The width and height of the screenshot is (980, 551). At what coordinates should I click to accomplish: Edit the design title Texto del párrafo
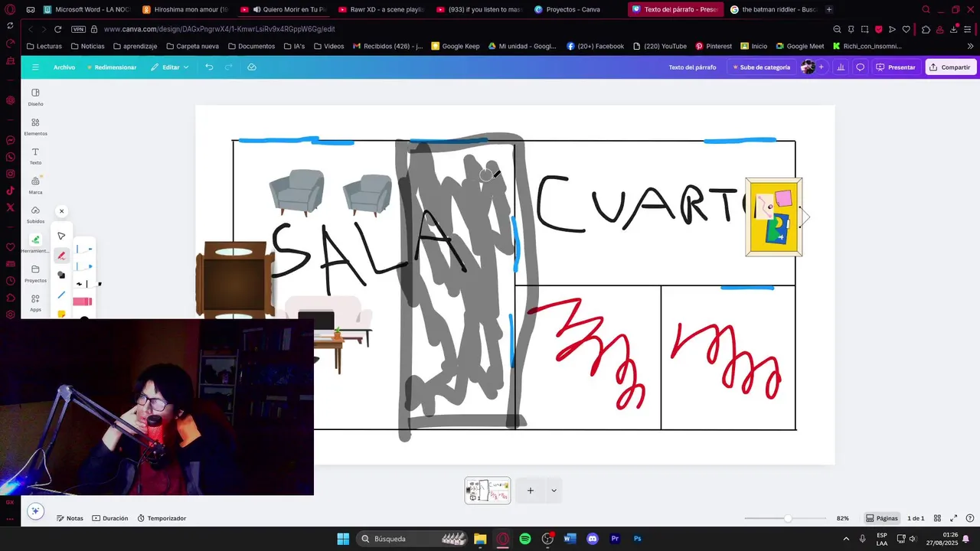692,67
